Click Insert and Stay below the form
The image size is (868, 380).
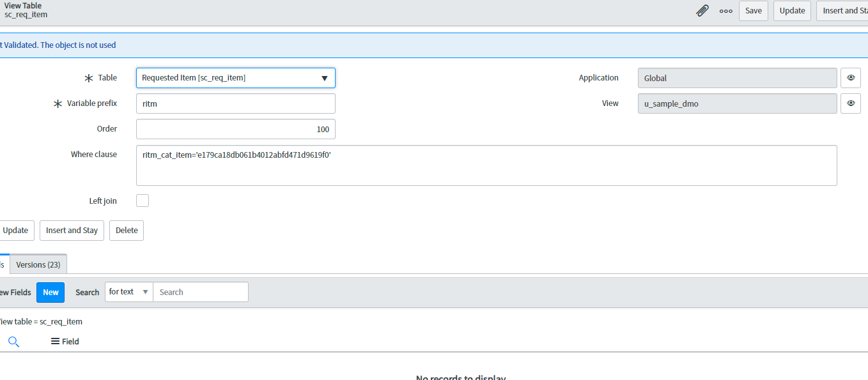click(x=72, y=231)
